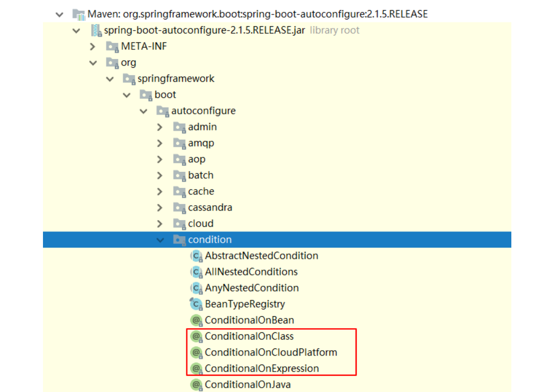
Task: Collapse the boot package
Action: [126, 95]
